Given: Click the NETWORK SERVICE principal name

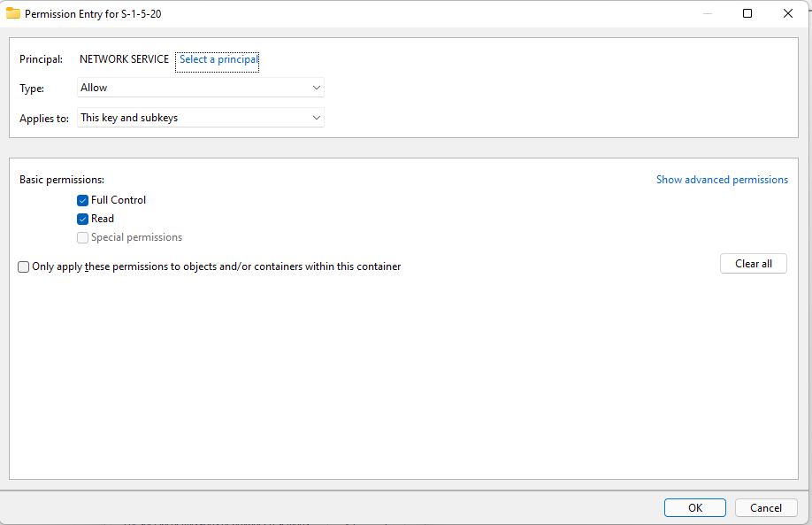Looking at the screenshot, I should (124, 59).
